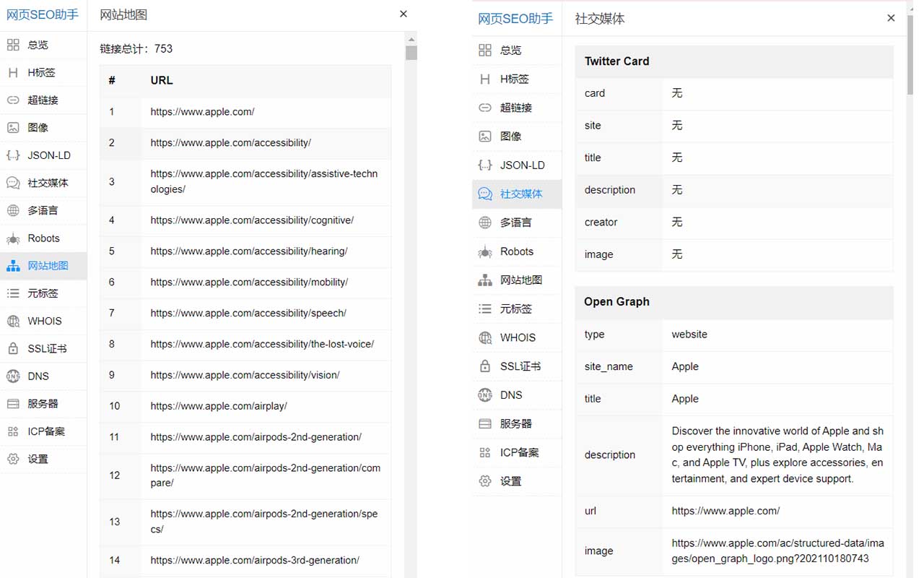Click the 服务器 server icon in right sidebar
Viewport: 924px width, 578px height.
(485, 424)
